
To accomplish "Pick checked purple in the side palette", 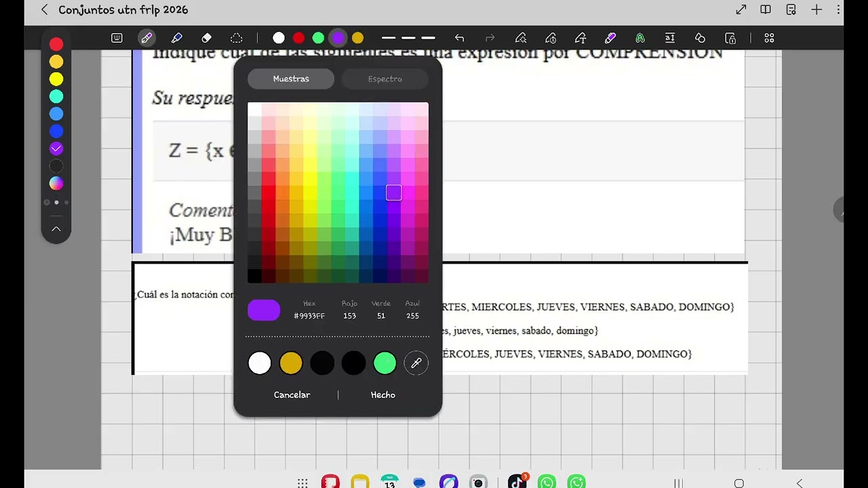I will pos(56,148).
